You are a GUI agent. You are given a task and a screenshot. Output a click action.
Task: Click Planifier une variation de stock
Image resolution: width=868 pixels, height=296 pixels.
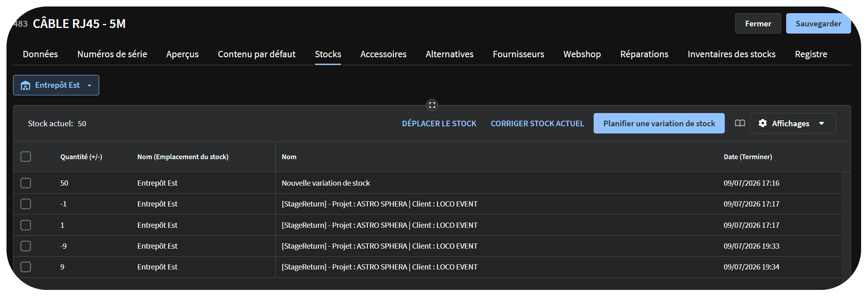[x=659, y=123]
